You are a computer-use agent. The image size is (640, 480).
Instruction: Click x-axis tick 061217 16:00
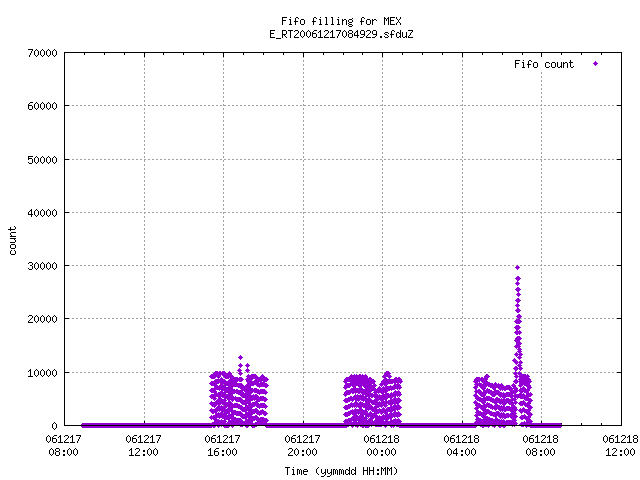click(222, 445)
